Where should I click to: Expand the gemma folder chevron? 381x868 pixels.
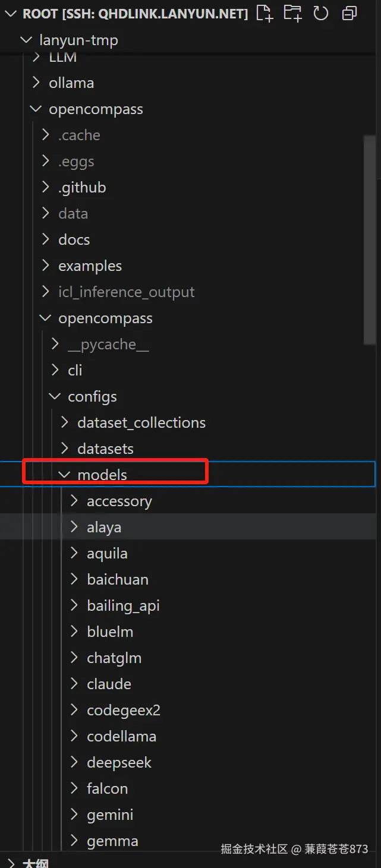click(x=74, y=841)
